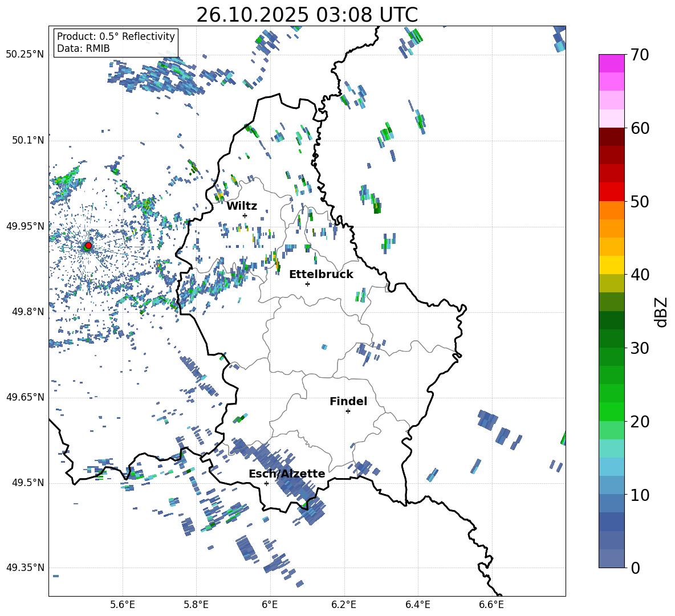This screenshot has height=616, width=675.
Task: Click the colorbar tick label 70
Action: click(x=640, y=55)
